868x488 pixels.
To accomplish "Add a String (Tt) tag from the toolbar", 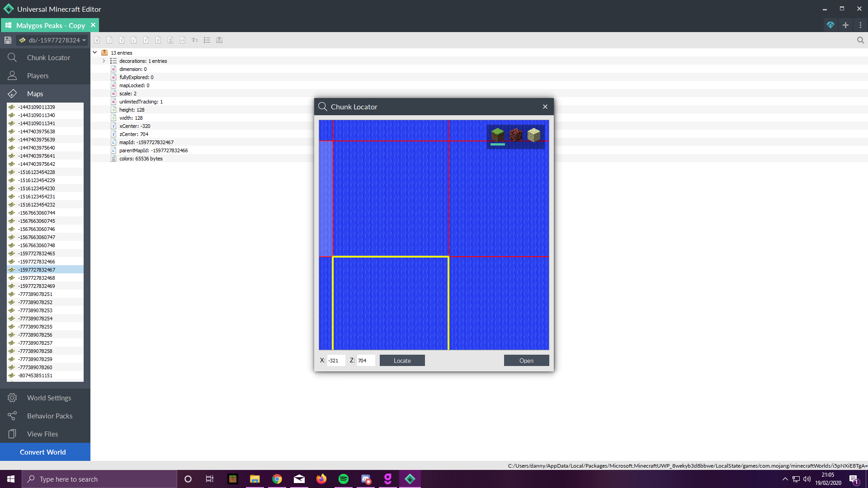I will tap(195, 40).
